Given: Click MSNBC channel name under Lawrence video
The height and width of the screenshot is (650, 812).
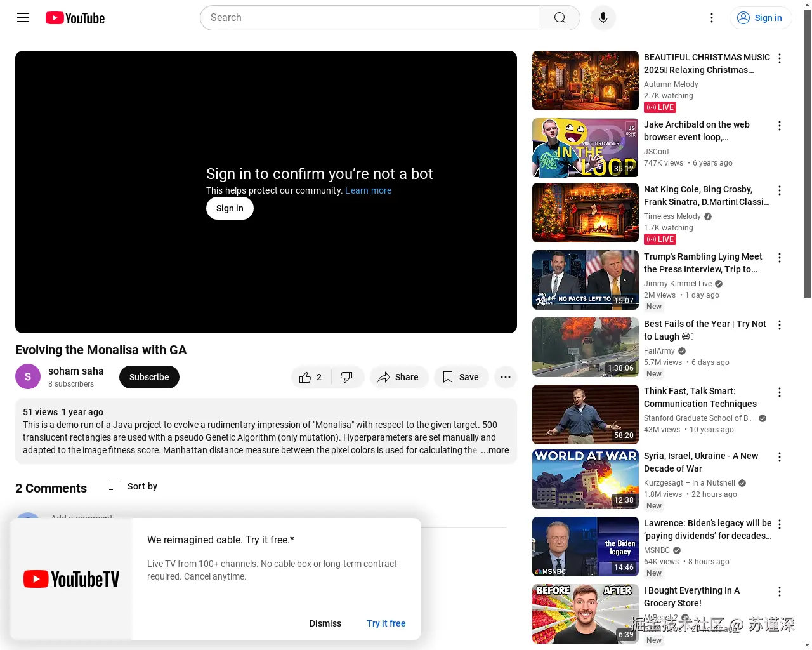Looking at the screenshot, I should [x=657, y=550].
